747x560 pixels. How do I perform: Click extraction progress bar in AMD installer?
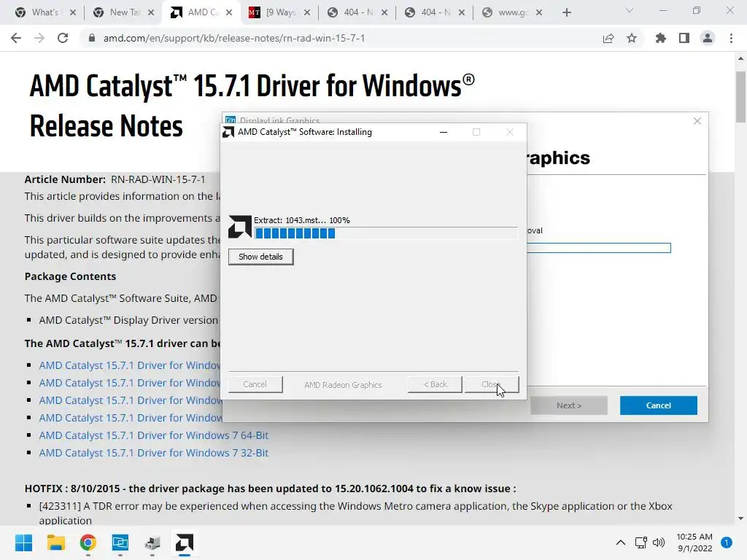[386, 233]
